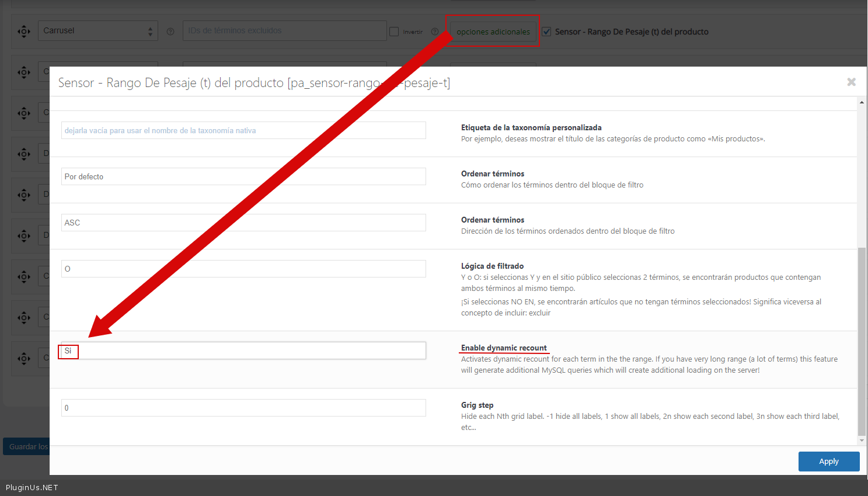Click the help icon next to Invertir
868x496 pixels.
435,32
